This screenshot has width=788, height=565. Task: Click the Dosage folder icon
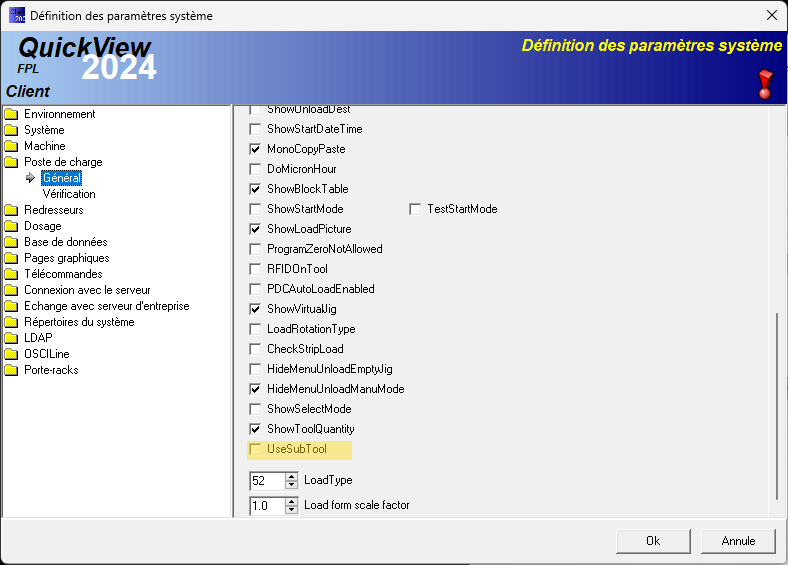coord(12,226)
